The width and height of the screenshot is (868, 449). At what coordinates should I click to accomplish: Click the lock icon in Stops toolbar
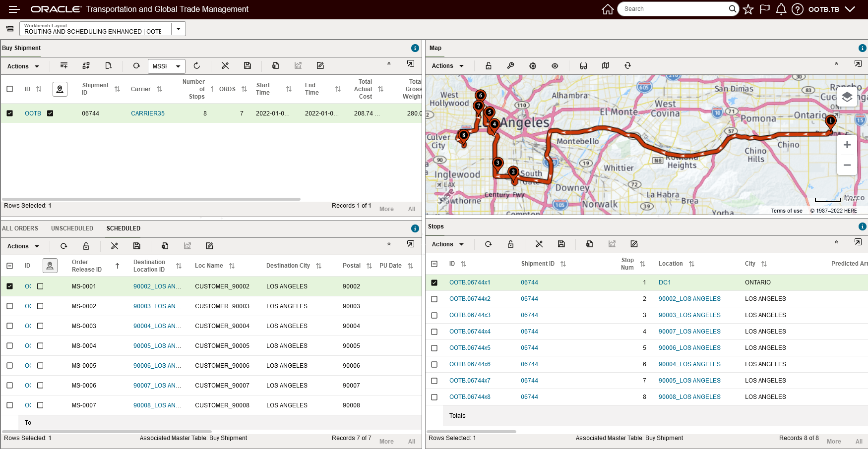(x=510, y=244)
